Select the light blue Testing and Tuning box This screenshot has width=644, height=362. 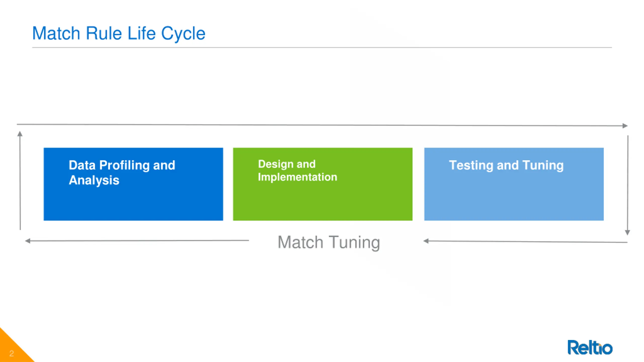click(514, 199)
